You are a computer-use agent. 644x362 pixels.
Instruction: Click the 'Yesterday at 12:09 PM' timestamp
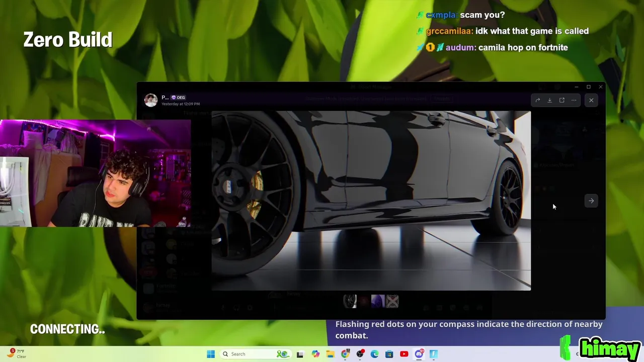point(181,104)
